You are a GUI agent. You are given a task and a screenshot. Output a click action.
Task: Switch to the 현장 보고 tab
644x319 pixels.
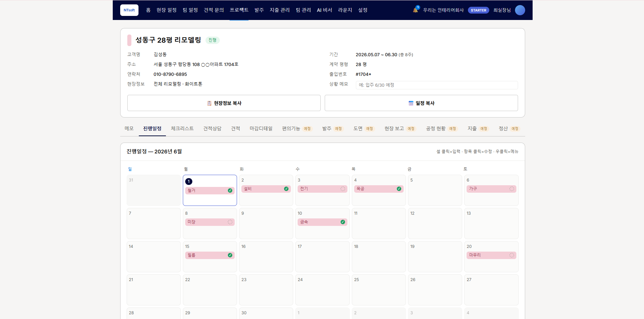coord(400,129)
